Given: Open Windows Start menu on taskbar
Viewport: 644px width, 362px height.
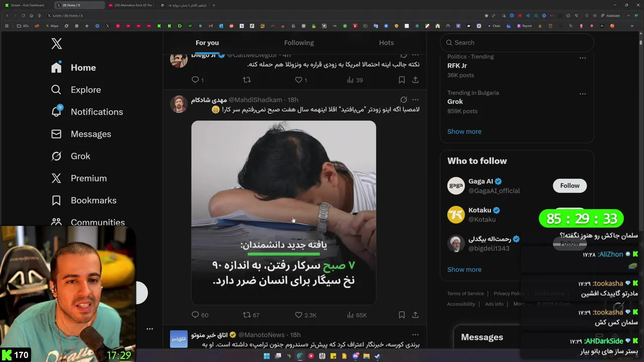Looking at the screenshot, I should pos(267,356).
